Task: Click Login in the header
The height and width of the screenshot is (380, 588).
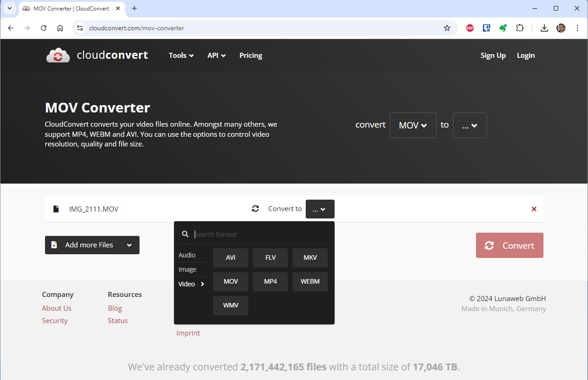Action: pyautogui.click(x=526, y=56)
